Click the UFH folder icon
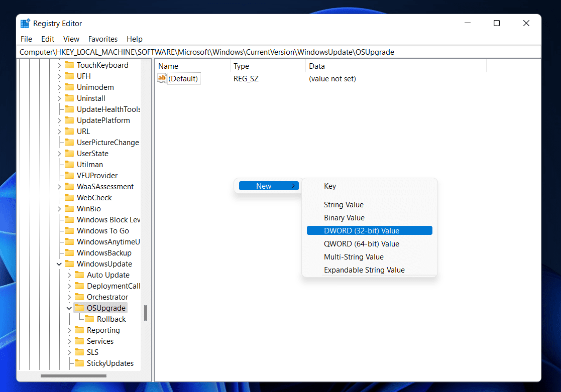561x392 pixels. (69, 76)
